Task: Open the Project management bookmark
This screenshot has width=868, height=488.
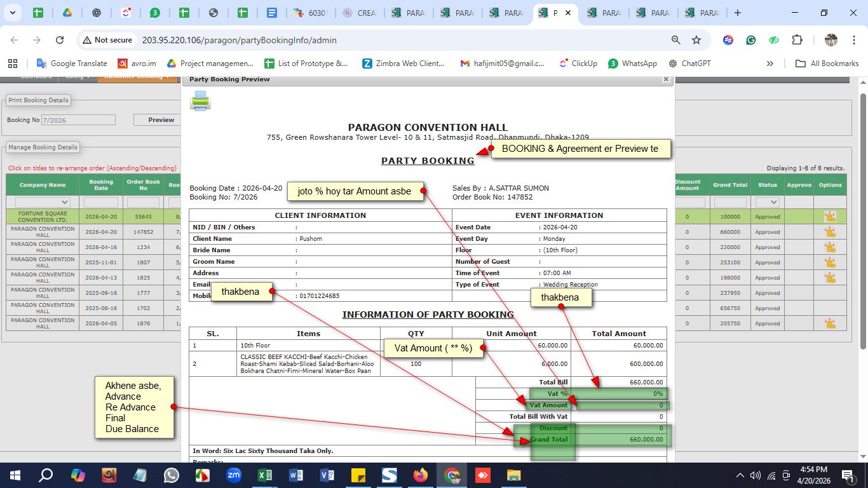Action: coord(210,64)
